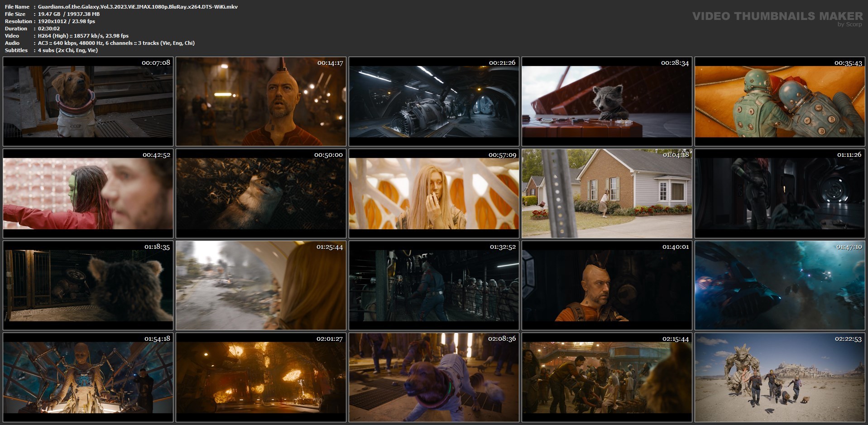Viewport: 868px width, 425px height.
Task: Click the AC3 640 kbps audio line
Action: click(116, 43)
